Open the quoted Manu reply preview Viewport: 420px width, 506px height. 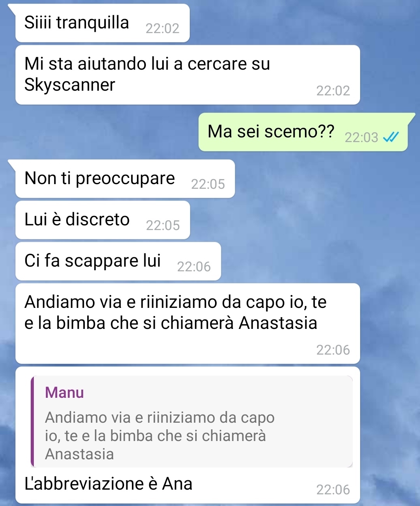coord(192,422)
